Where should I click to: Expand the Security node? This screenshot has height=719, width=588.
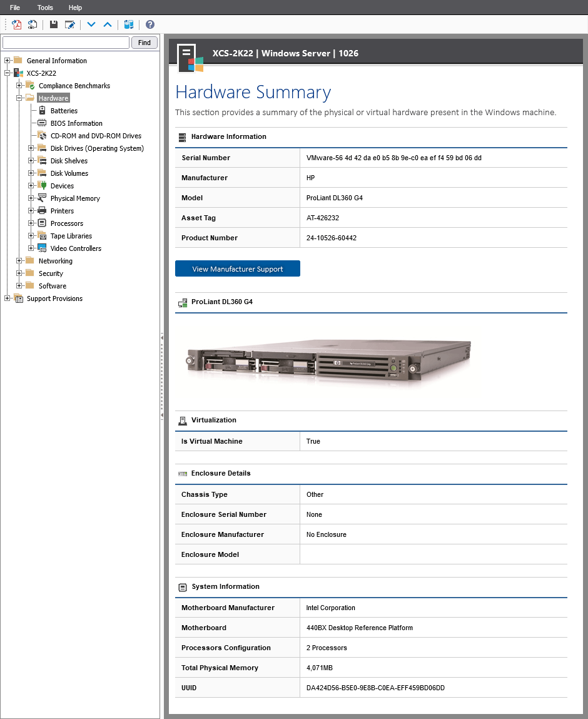19,273
